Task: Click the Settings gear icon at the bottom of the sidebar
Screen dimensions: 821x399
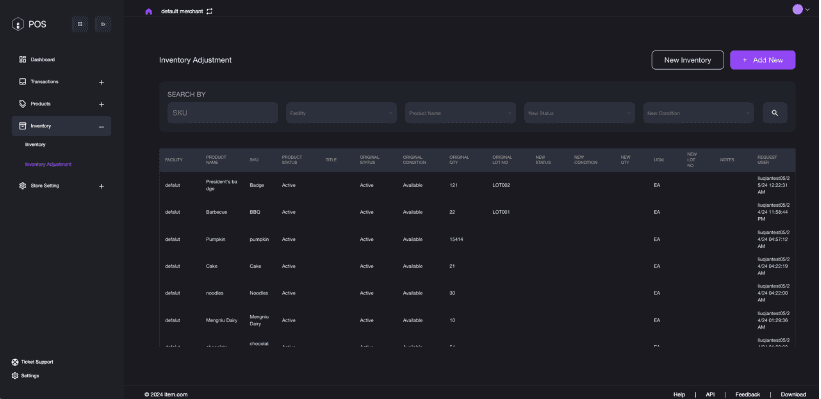Action: (x=15, y=375)
